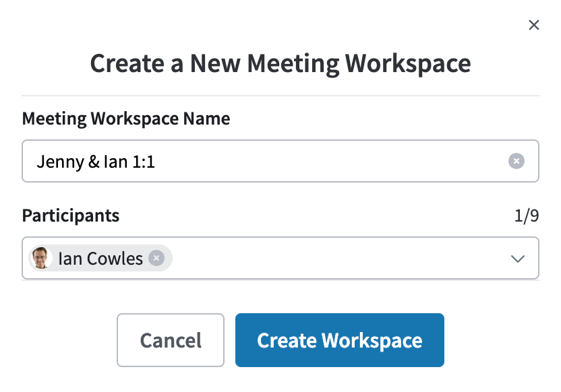The image size is (561, 392).
Task: Clear the Meeting Workspace Name text
Action: [516, 161]
